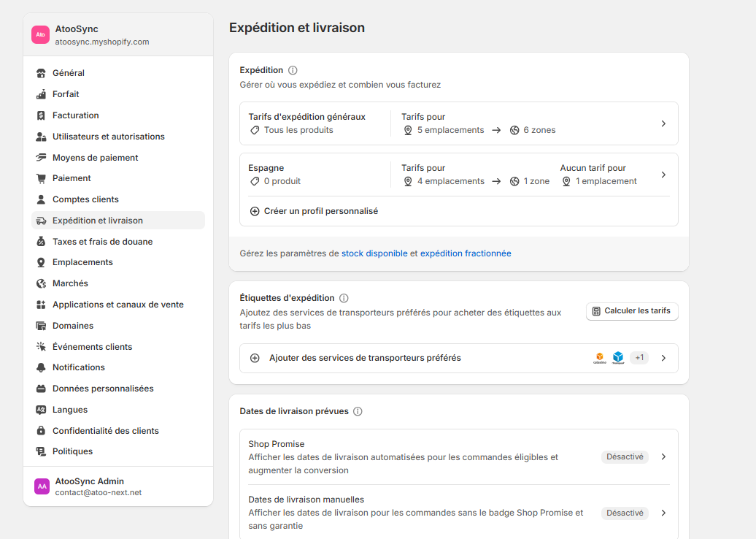The height and width of the screenshot is (539, 756).
Task: Click the Données personnalisées icon
Action: click(41, 389)
